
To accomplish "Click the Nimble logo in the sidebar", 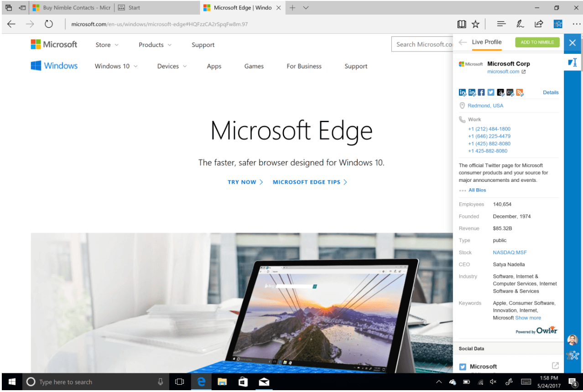I will pyautogui.click(x=573, y=355).
